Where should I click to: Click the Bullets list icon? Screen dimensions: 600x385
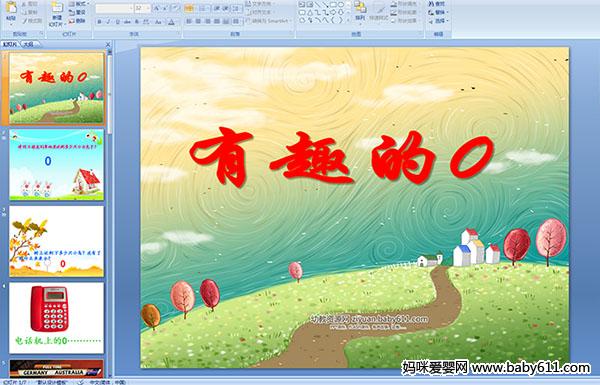pos(189,8)
